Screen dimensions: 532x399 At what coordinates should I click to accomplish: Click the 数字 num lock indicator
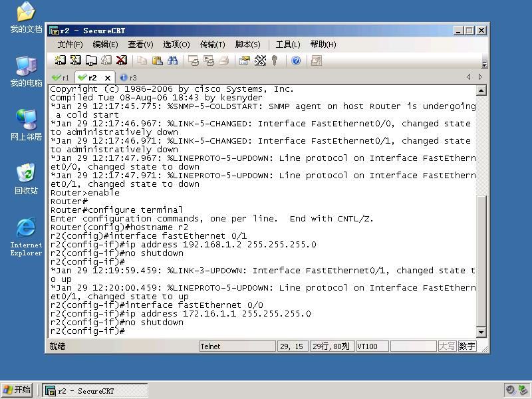467,346
